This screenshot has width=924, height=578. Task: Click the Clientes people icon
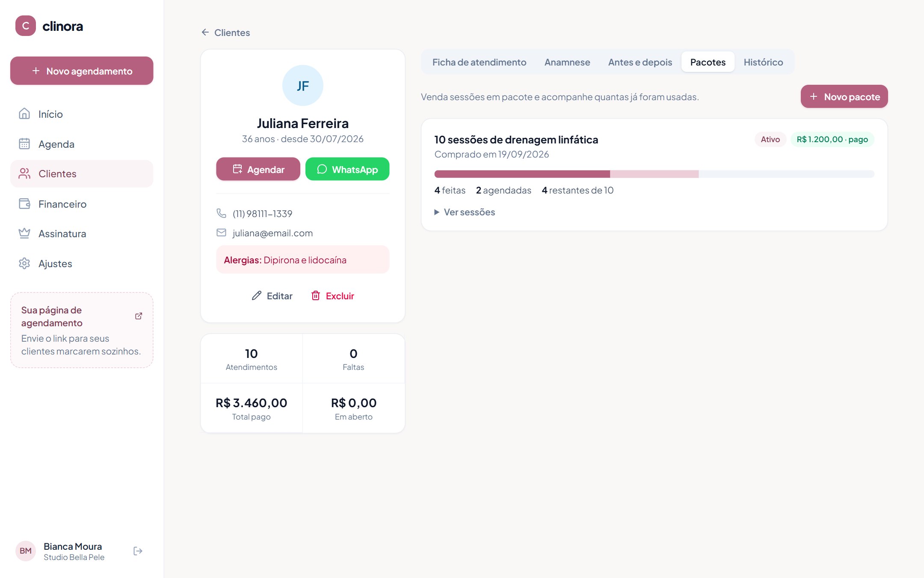[x=24, y=174]
